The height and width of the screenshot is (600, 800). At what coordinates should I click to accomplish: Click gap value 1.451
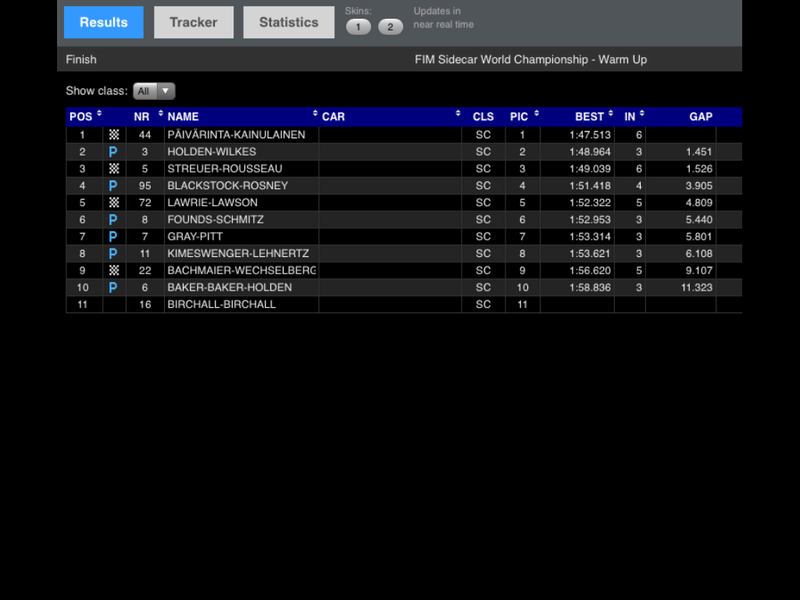699,152
